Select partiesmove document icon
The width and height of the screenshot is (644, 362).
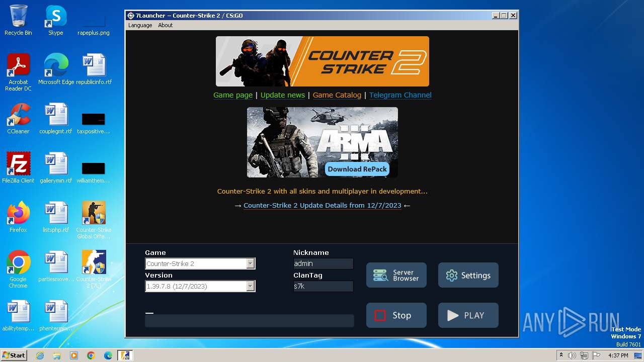tap(56, 266)
